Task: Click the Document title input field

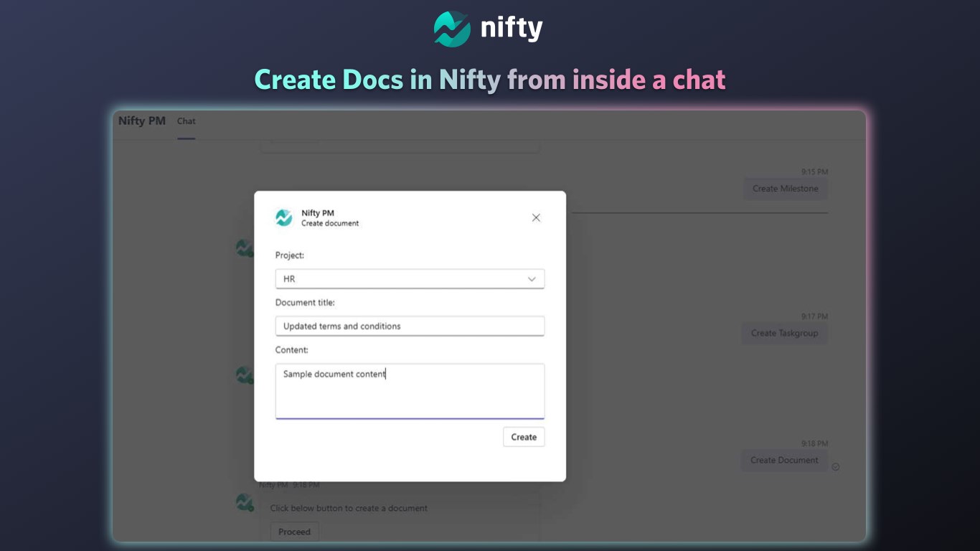Action: click(410, 326)
